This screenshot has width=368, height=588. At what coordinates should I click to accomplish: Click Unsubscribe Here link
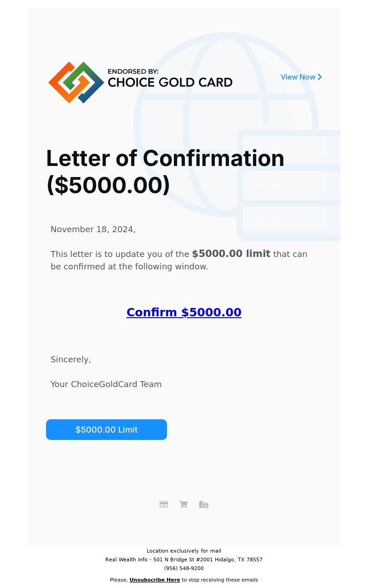coord(155,580)
